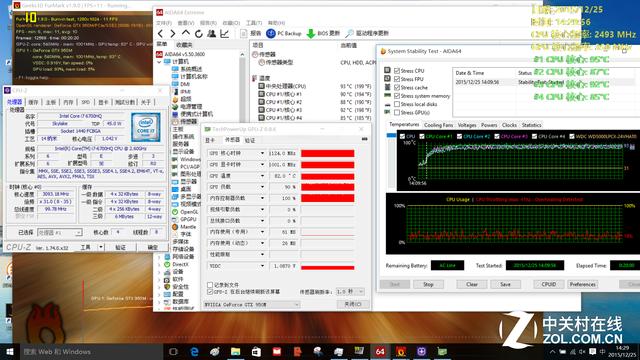Switch to 显卡 tab in GPU-Z
Screen dimensions: 640x360
(x=210, y=140)
